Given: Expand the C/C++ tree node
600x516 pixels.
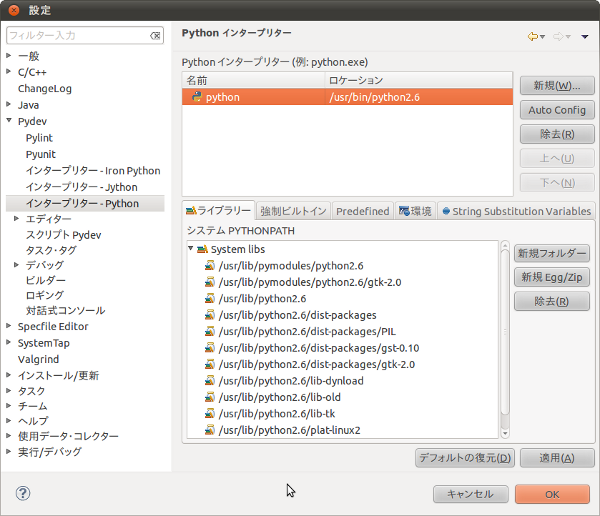Looking at the screenshot, I should tap(9, 72).
